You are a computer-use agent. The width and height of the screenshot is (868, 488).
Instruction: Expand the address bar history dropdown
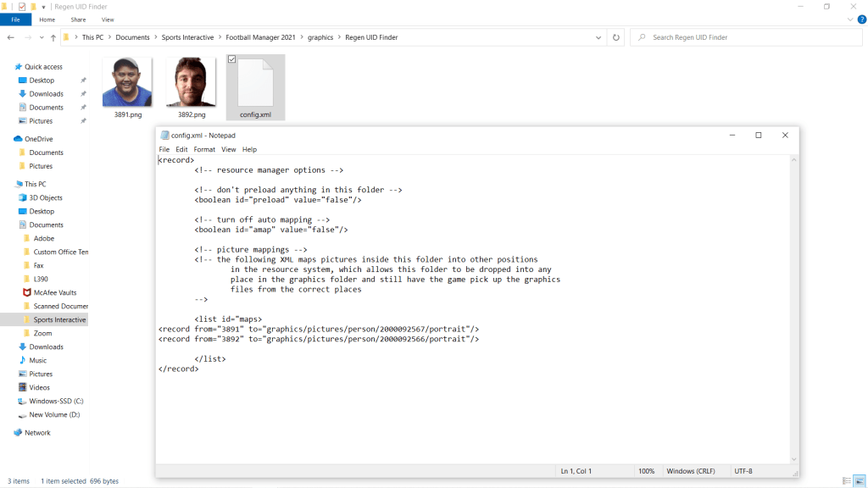[x=600, y=37]
